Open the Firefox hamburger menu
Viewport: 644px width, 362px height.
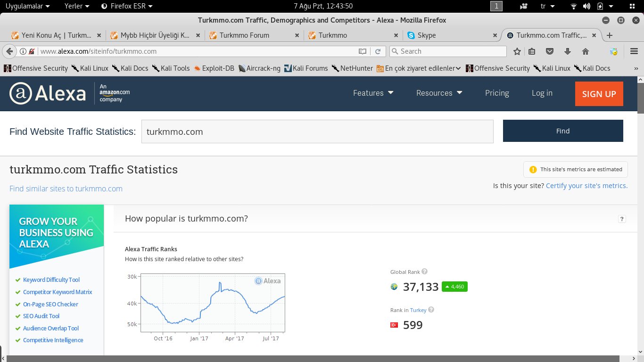[x=634, y=51]
